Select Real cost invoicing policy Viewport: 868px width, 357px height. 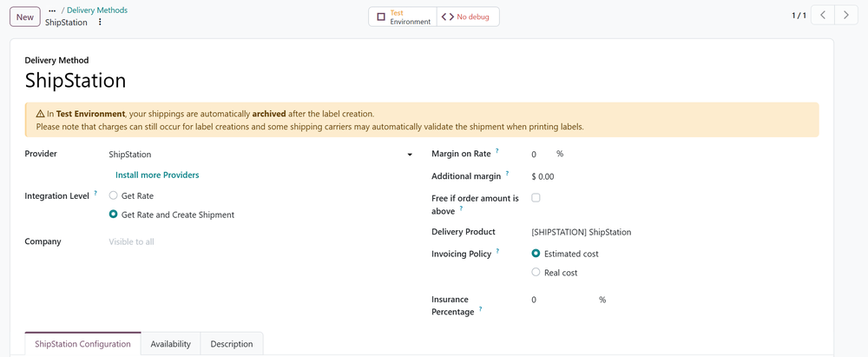pyautogui.click(x=536, y=272)
